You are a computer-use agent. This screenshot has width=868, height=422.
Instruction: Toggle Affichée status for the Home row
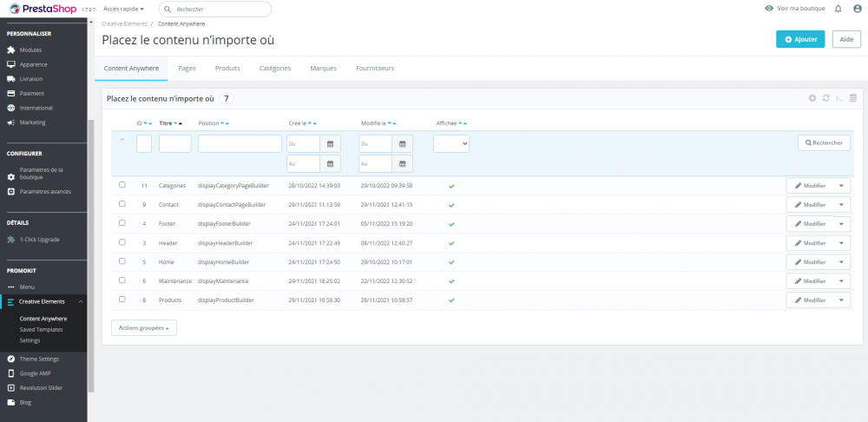(451, 262)
